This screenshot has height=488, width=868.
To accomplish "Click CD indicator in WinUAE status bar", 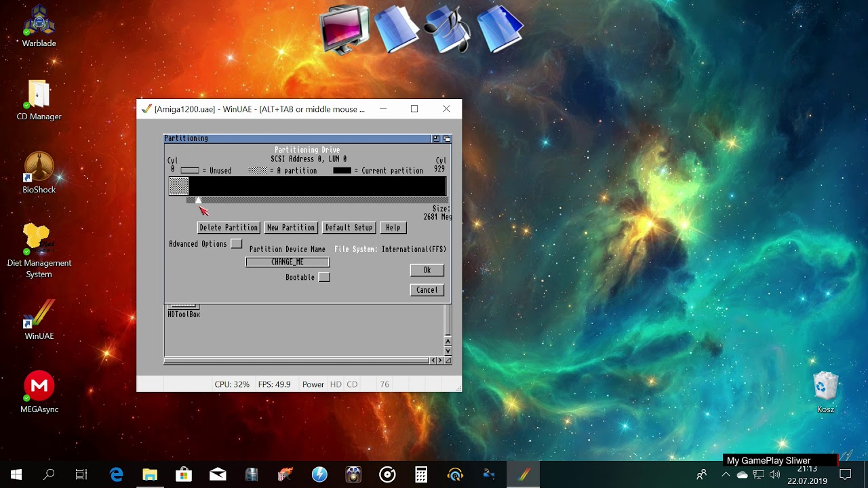I will pos(352,384).
